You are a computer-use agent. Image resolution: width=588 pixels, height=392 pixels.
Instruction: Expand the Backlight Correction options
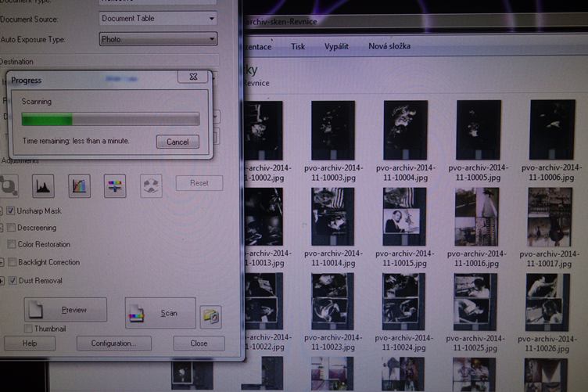[x=2, y=262]
